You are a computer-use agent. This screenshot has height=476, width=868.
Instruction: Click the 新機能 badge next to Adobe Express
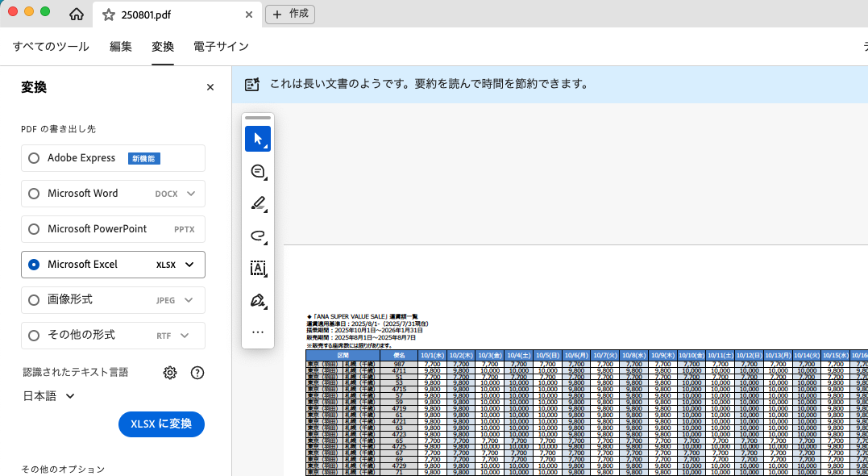coord(144,158)
